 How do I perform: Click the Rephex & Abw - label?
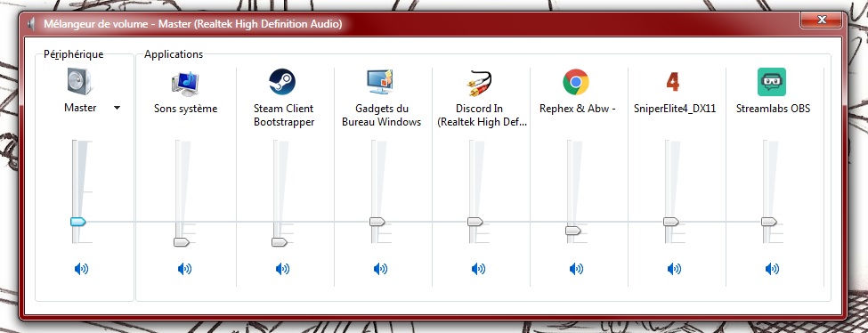click(578, 109)
